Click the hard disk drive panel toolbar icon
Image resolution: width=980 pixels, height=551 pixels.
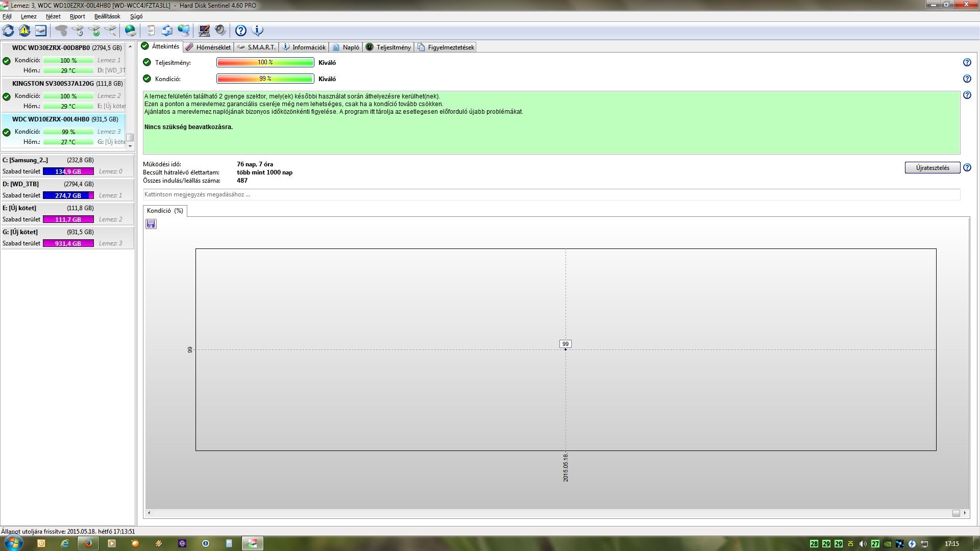point(41,31)
